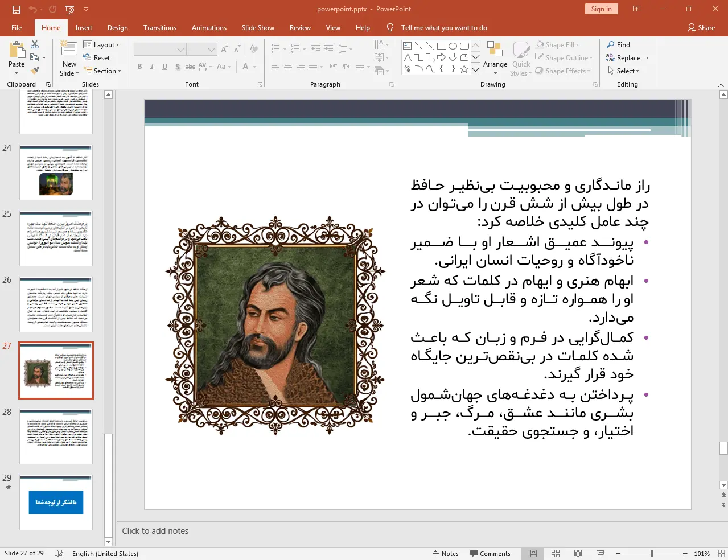Viewport: 728px width, 560px height.
Task: Open the font size combo box
Action: (x=201, y=50)
